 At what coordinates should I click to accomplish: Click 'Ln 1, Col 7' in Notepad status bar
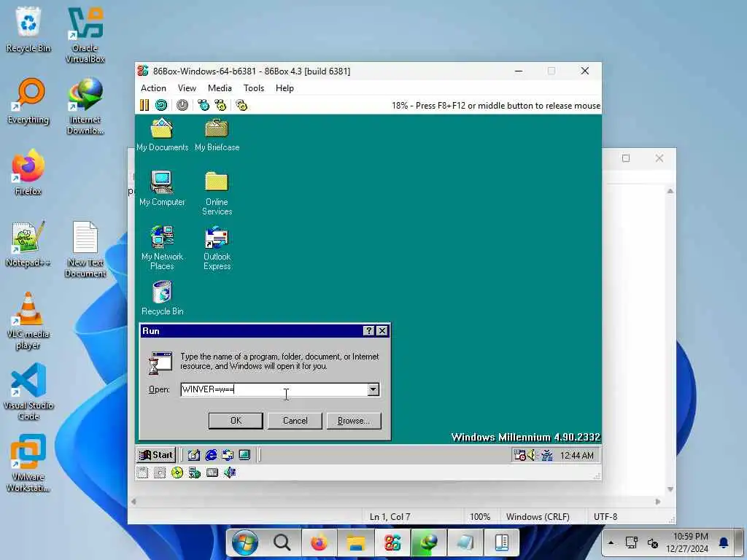[390, 517]
